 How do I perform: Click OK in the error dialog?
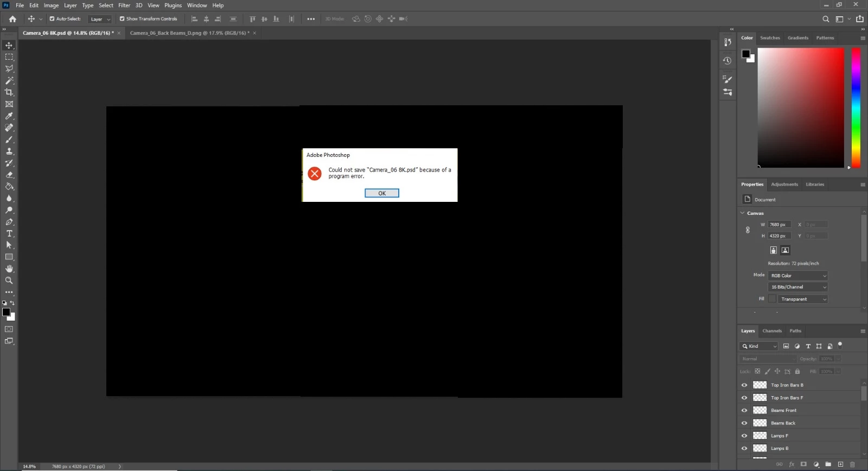pyautogui.click(x=382, y=193)
